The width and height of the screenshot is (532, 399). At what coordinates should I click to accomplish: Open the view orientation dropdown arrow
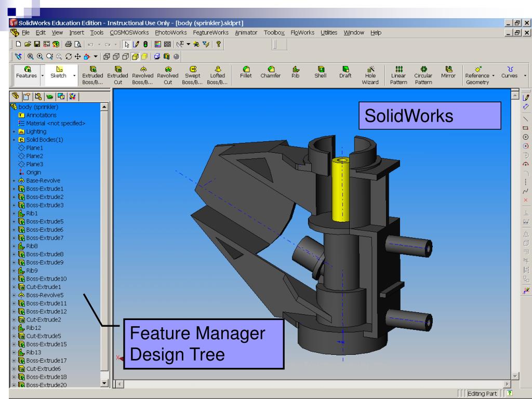point(96,56)
